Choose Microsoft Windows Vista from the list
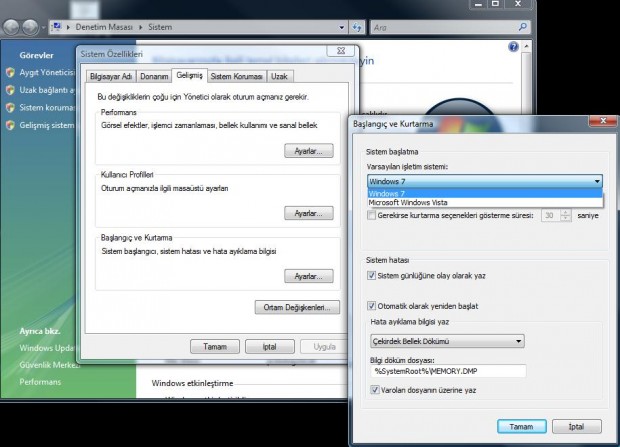This screenshot has width=620, height=447. click(x=484, y=203)
